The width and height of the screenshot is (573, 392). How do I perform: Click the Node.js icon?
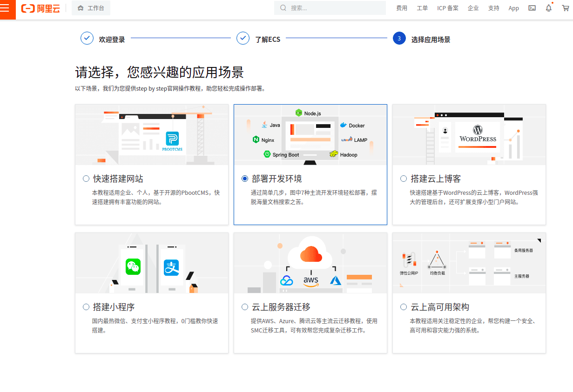[x=299, y=113]
